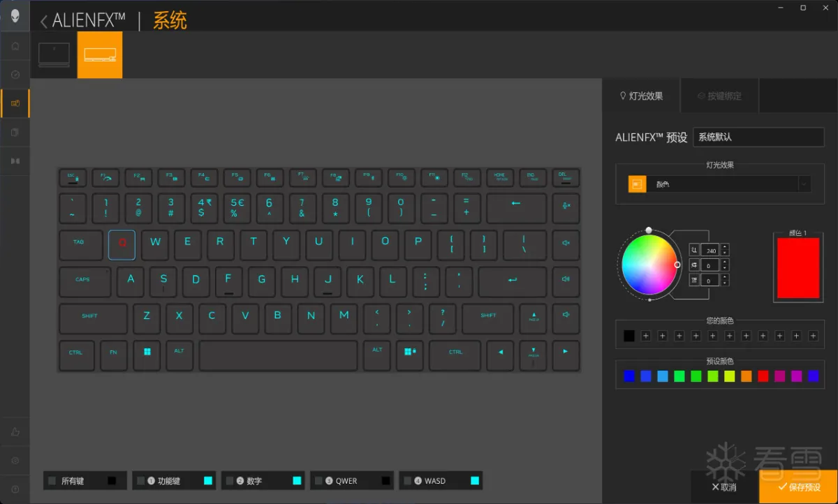
Task: Click the 系统默认 preset name field
Action: (x=758, y=138)
